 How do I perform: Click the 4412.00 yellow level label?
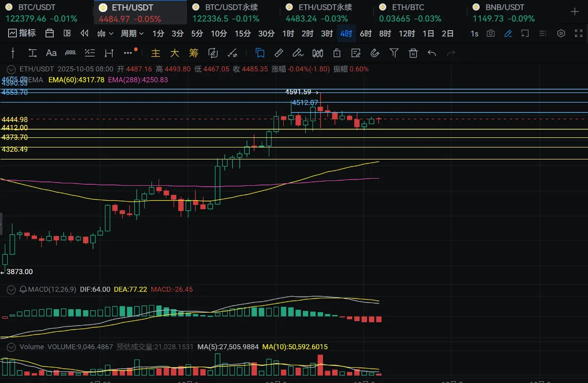point(14,128)
